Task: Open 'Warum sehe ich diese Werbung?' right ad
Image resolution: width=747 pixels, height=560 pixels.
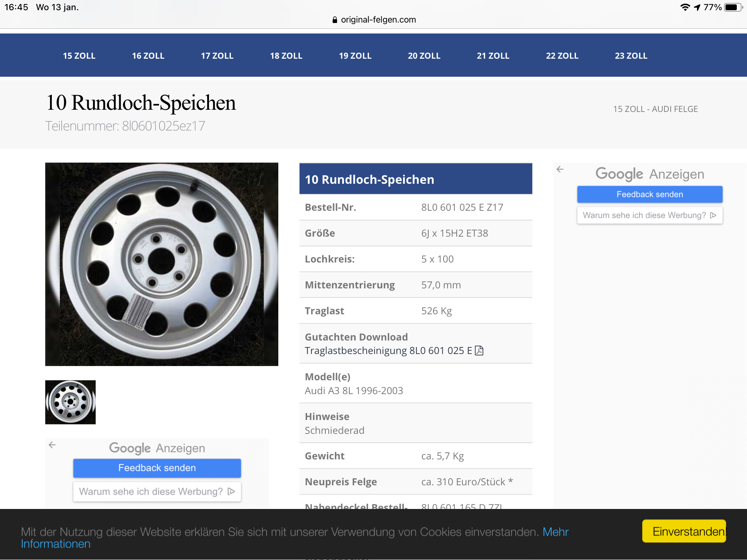Action: pos(650,215)
